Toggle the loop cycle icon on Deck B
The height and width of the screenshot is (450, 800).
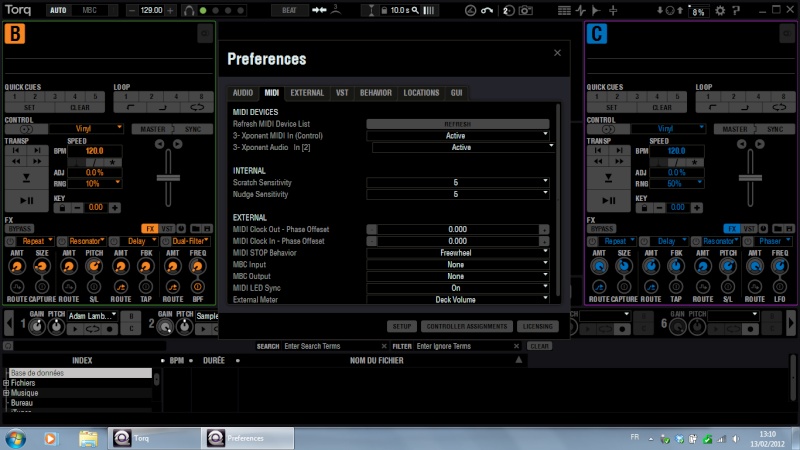point(197,108)
